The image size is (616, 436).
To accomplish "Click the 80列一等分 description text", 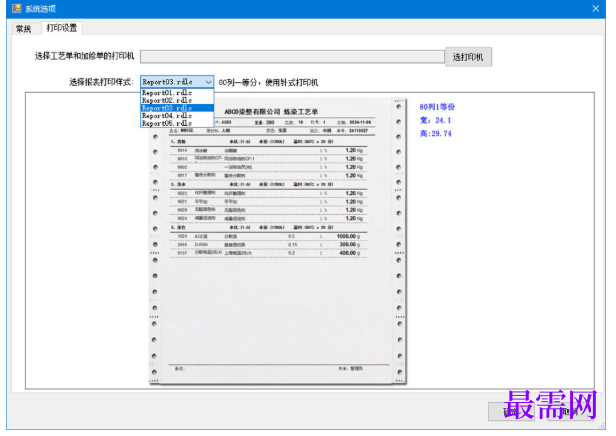I will [268, 82].
